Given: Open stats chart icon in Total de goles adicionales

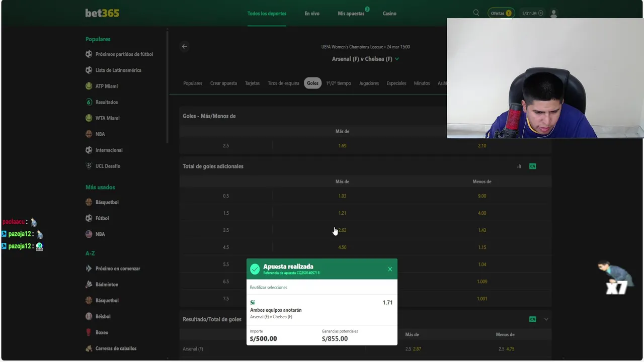Looking at the screenshot, I should point(519,166).
